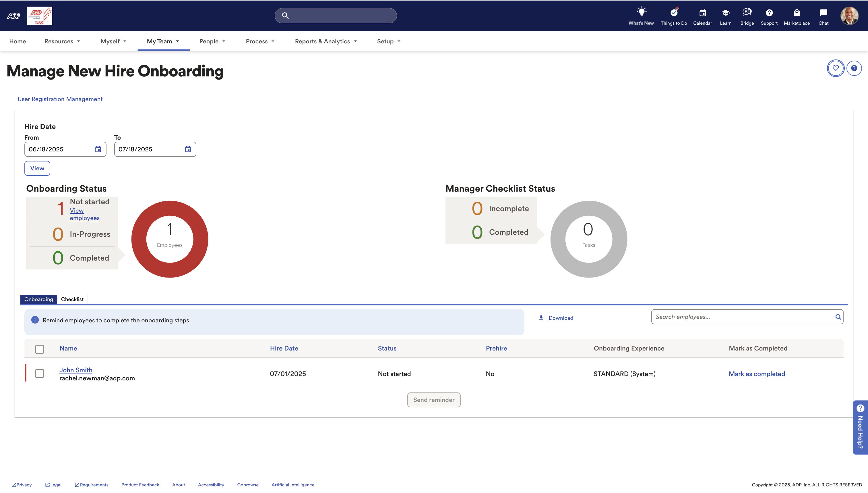Open the Calendar icon

(703, 16)
